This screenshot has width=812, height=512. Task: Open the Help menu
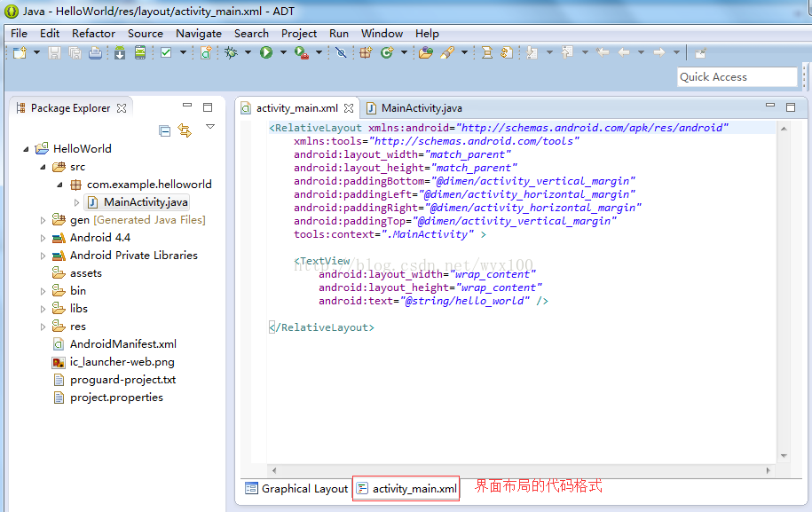[x=427, y=34]
